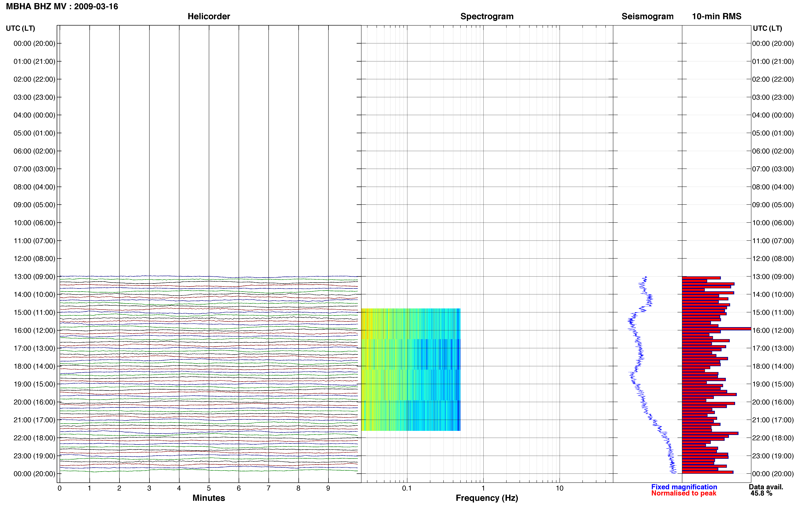Click the last green helicorder trace before 00:00
Viewport: 812px width, 508px height.
click(x=208, y=470)
